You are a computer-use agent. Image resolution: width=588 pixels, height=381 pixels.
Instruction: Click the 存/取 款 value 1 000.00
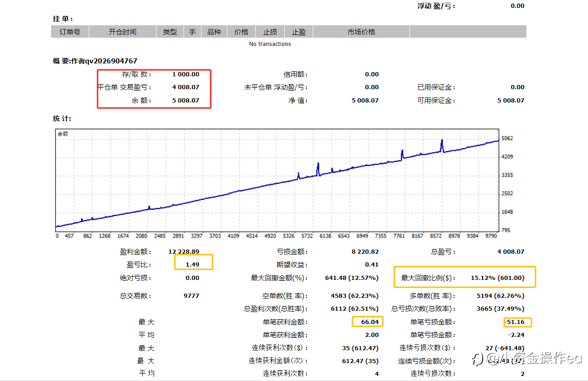[186, 74]
